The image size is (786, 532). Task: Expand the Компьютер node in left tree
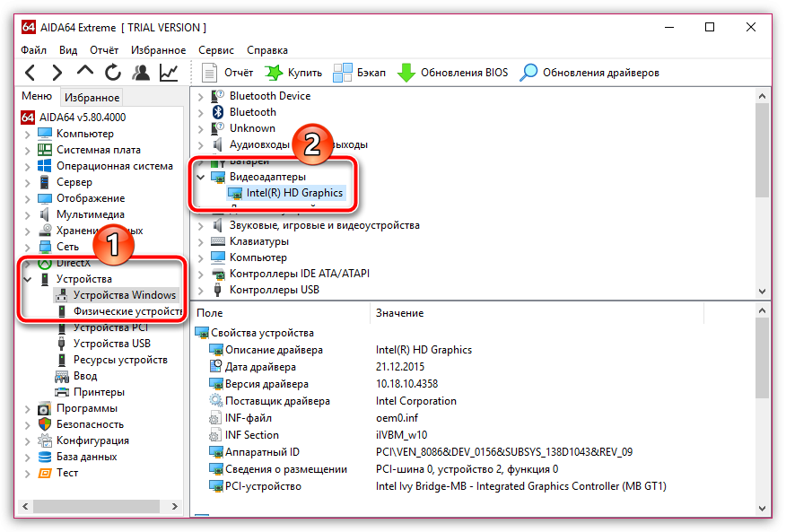tap(28, 134)
